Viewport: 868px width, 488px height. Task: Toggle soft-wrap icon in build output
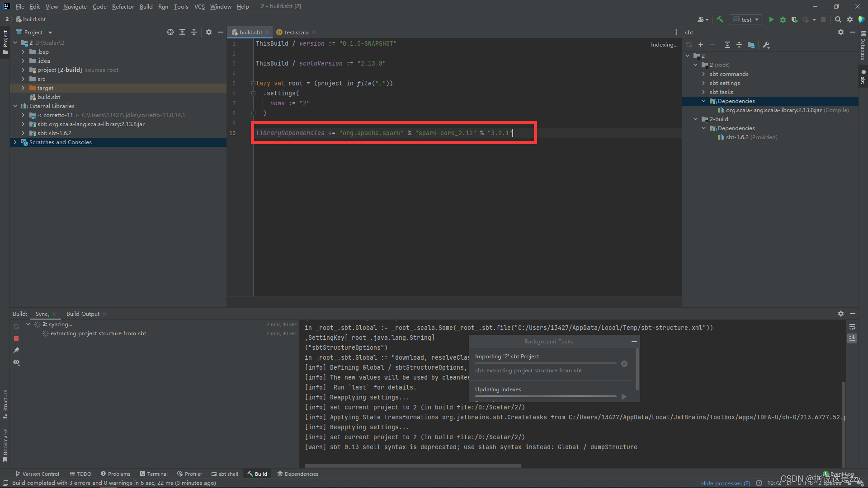(852, 327)
